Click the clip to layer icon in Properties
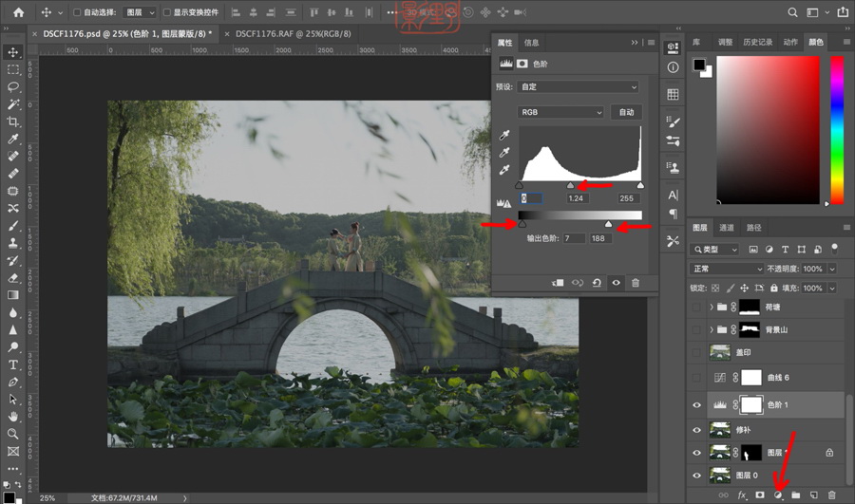This screenshot has width=855, height=504. coord(558,283)
